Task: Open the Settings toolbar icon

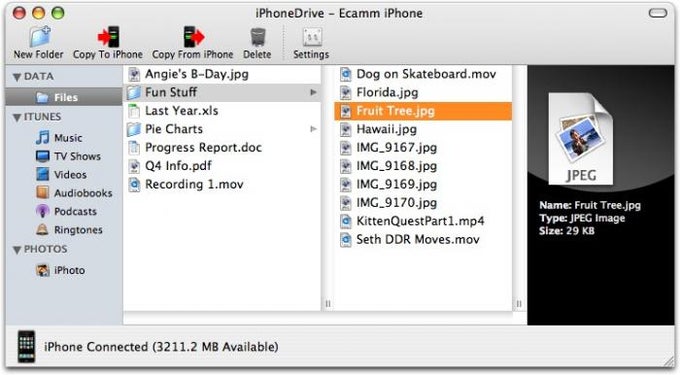Action: [311, 37]
